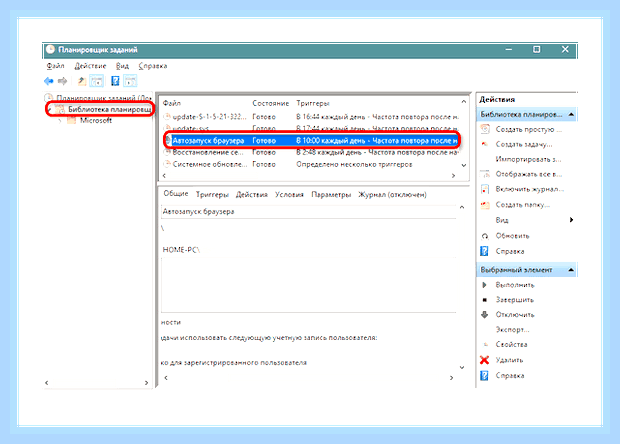
Task: Click icon beside Отображать все
Action: click(x=485, y=174)
